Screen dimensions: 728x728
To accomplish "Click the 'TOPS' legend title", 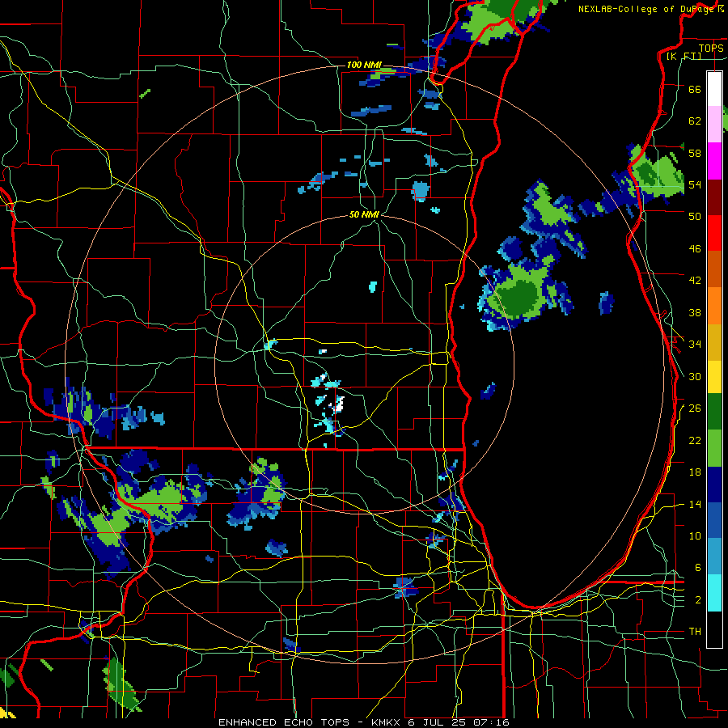I will (711, 48).
